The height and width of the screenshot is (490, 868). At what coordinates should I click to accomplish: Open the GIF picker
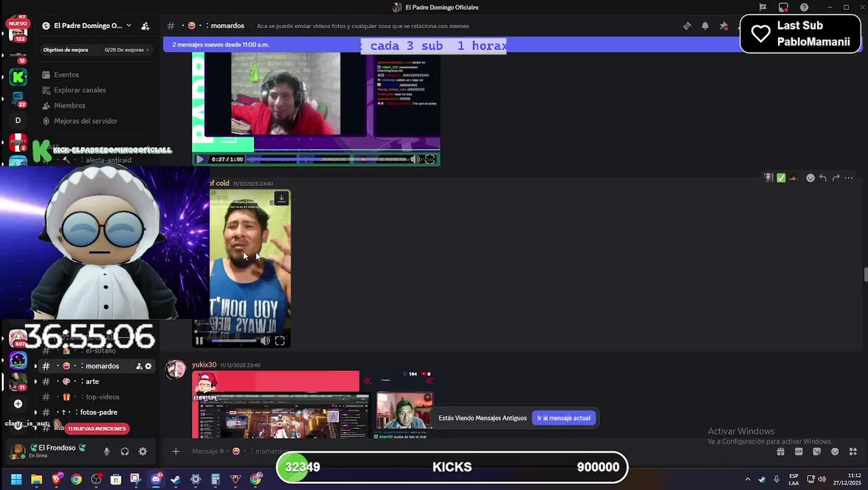tap(799, 451)
